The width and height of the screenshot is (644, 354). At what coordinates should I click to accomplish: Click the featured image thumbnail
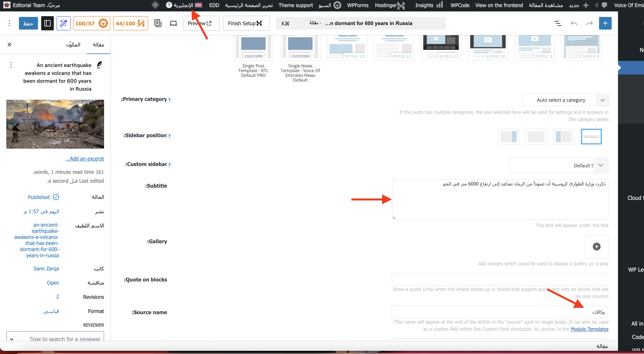(x=55, y=124)
